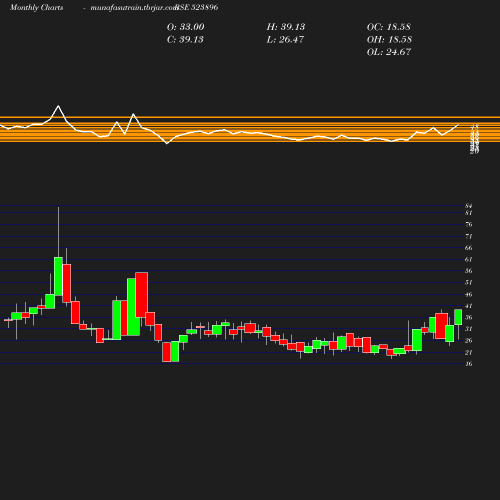
Task: Click the 66 price axis label
Action: 469,248
